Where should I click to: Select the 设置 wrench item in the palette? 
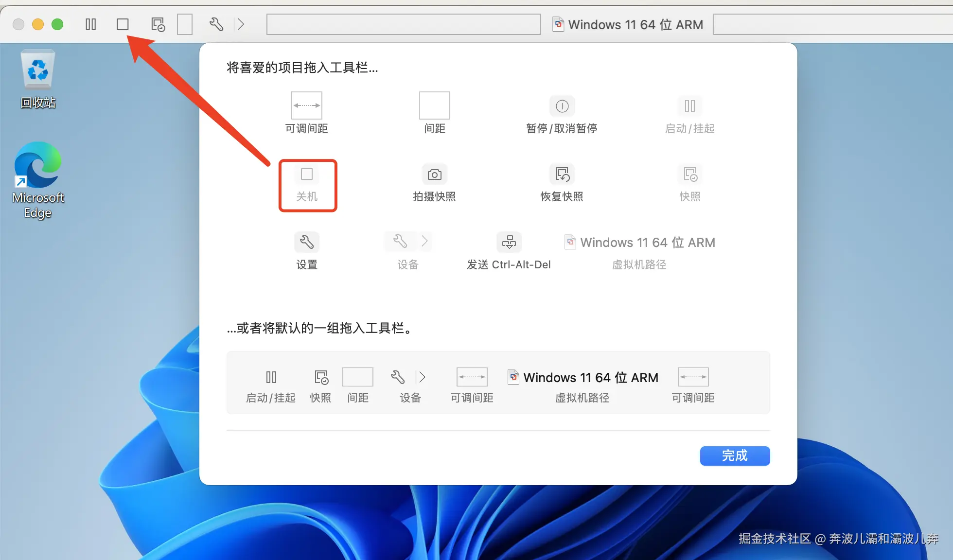tap(307, 251)
